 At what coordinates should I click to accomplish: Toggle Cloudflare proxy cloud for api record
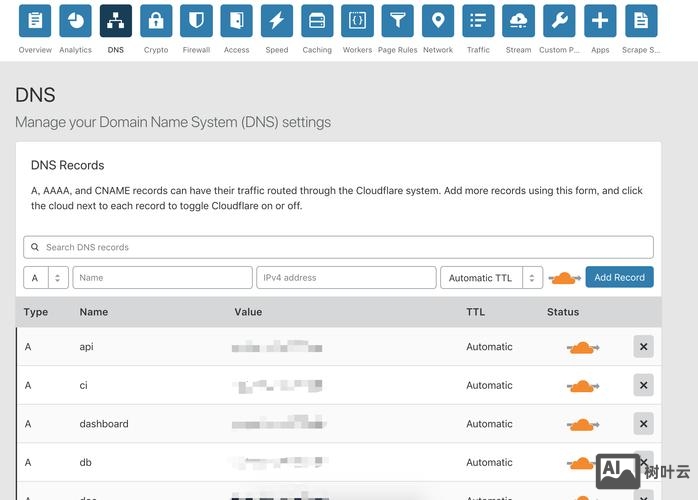coord(582,348)
